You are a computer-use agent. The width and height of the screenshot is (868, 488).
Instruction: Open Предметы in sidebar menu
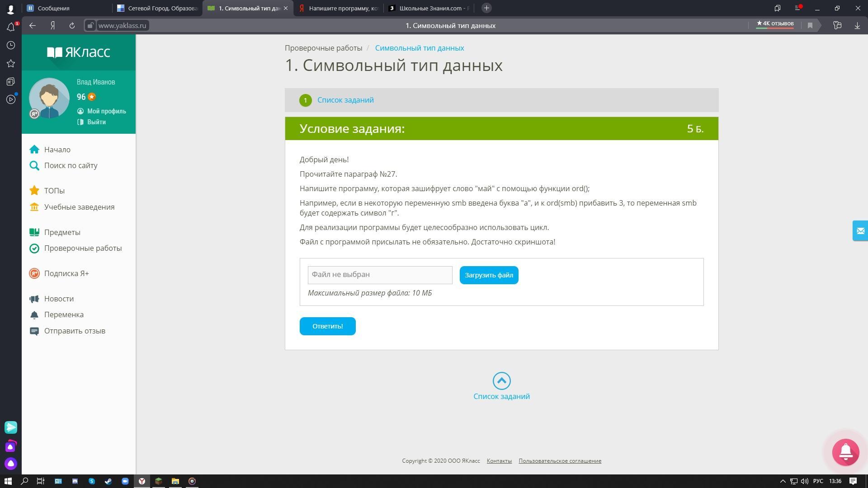[x=62, y=232]
